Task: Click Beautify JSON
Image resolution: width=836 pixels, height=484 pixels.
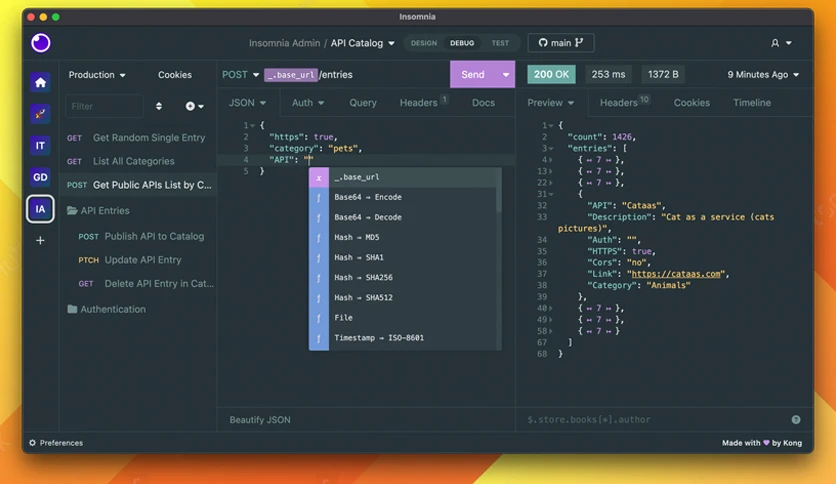Action: click(x=260, y=420)
